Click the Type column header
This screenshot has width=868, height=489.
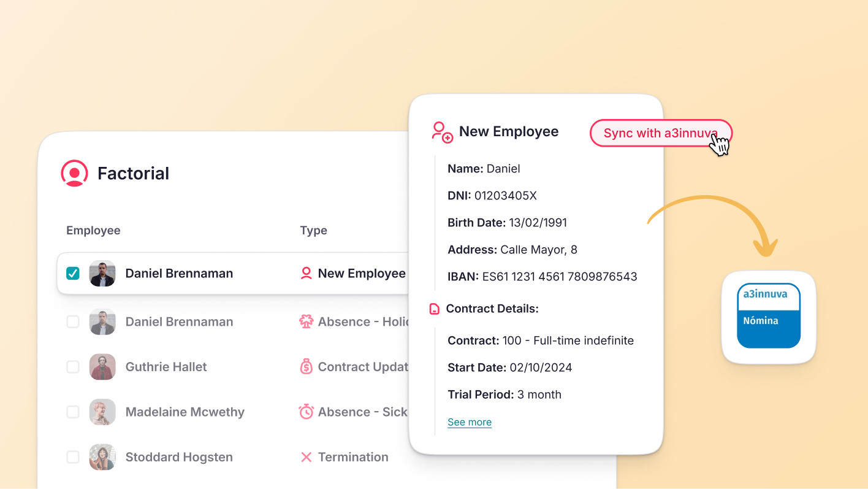tap(314, 231)
